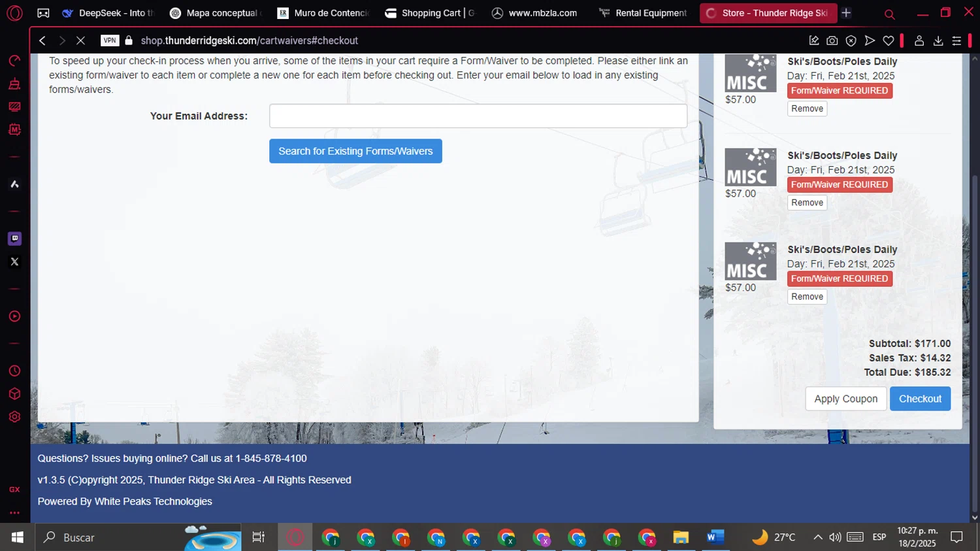This screenshot has width=980, height=551.
Task: Open the Opera GX main menu logo
Action: point(14,12)
